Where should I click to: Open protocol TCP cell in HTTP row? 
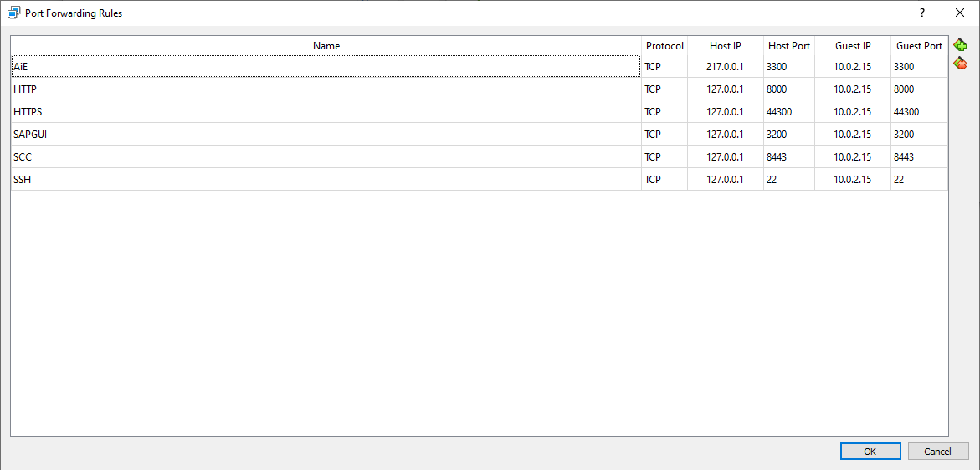pyautogui.click(x=664, y=89)
